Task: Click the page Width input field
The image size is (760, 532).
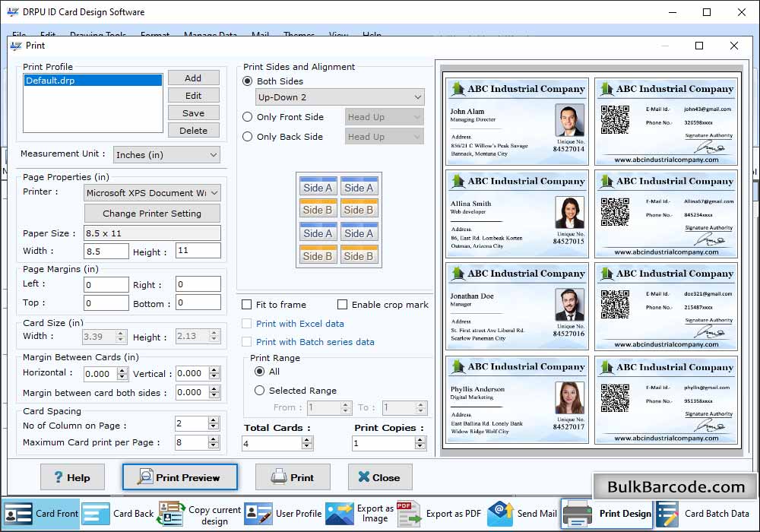Action: tap(106, 252)
